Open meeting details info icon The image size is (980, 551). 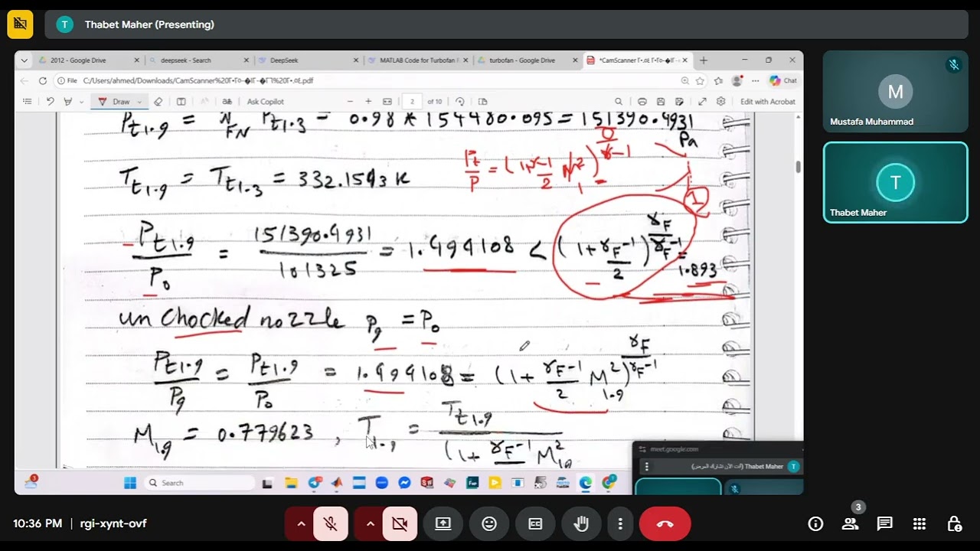816,524
